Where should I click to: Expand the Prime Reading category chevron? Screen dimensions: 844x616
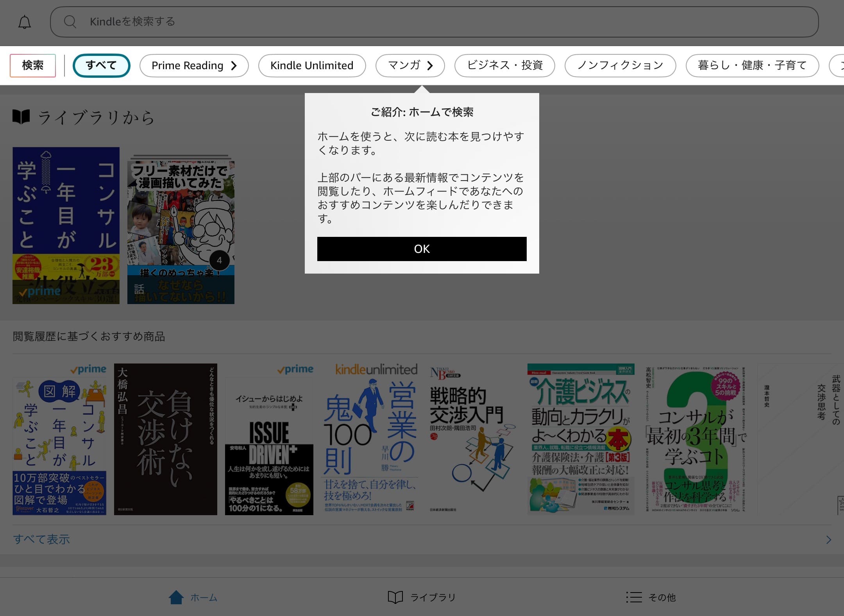pos(234,66)
